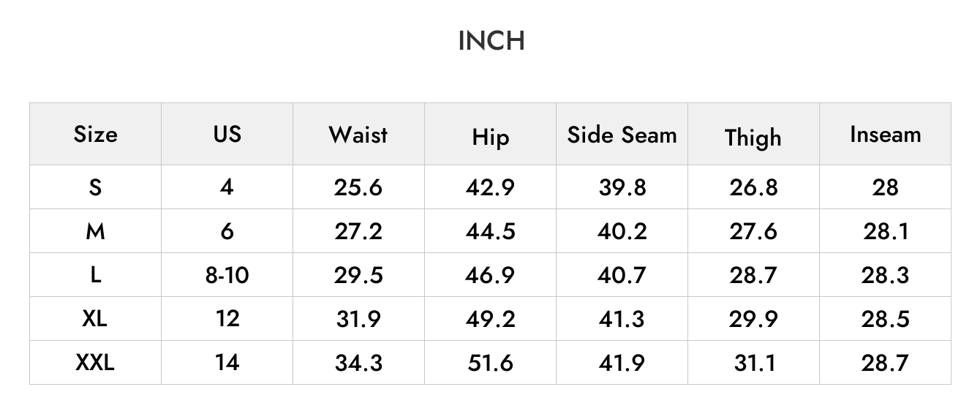Click the INCH heading above the table

(491, 41)
